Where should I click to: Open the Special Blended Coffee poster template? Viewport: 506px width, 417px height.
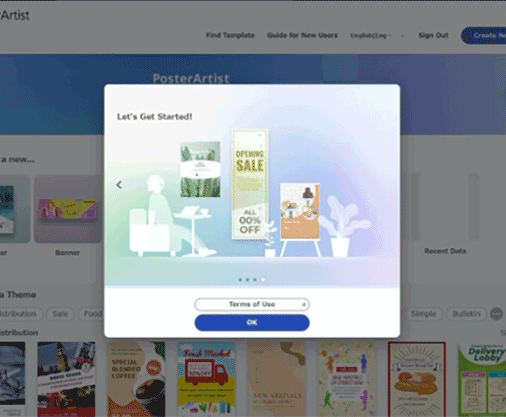pos(136,379)
